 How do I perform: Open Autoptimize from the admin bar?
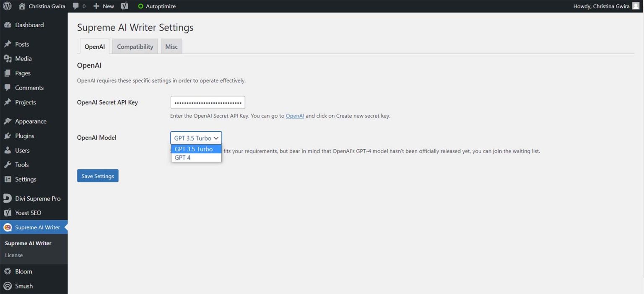(x=156, y=6)
